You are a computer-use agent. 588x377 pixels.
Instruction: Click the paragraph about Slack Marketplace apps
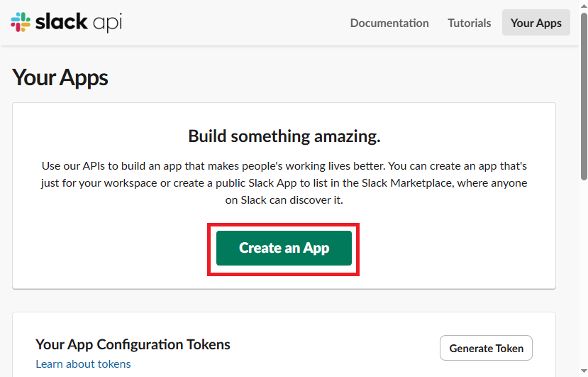284,183
